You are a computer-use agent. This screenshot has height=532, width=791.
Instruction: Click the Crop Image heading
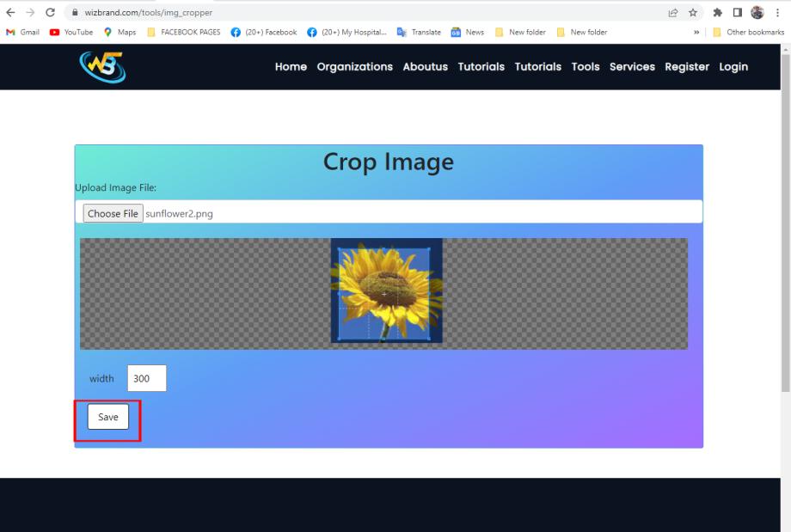coord(389,162)
